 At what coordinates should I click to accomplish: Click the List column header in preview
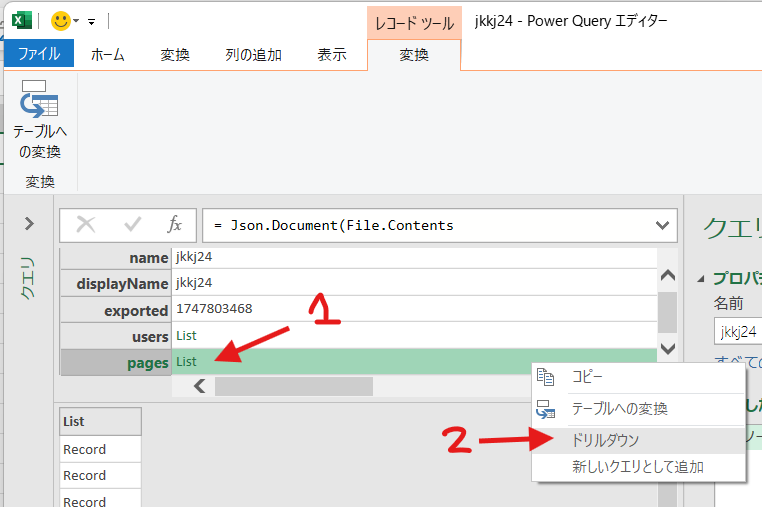[101, 421]
